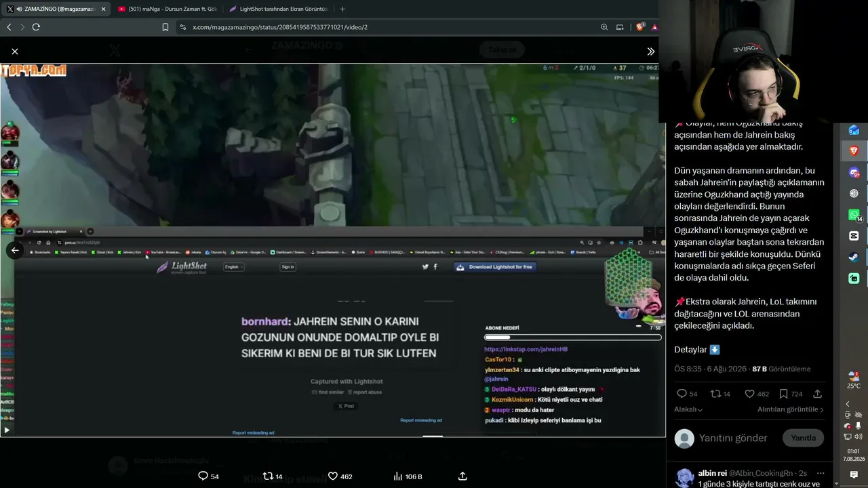The width and height of the screenshot is (868, 488).
Task: Collapse the tweet side panel with double chevron
Action: click(x=650, y=52)
